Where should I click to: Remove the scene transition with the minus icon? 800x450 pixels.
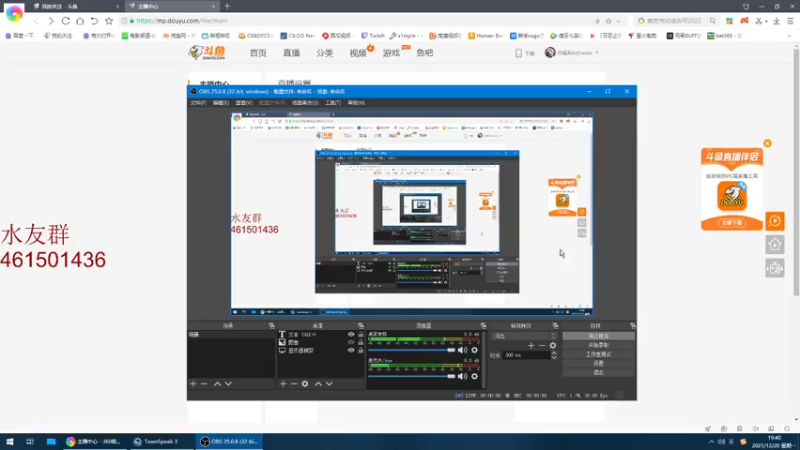coord(542,345)
